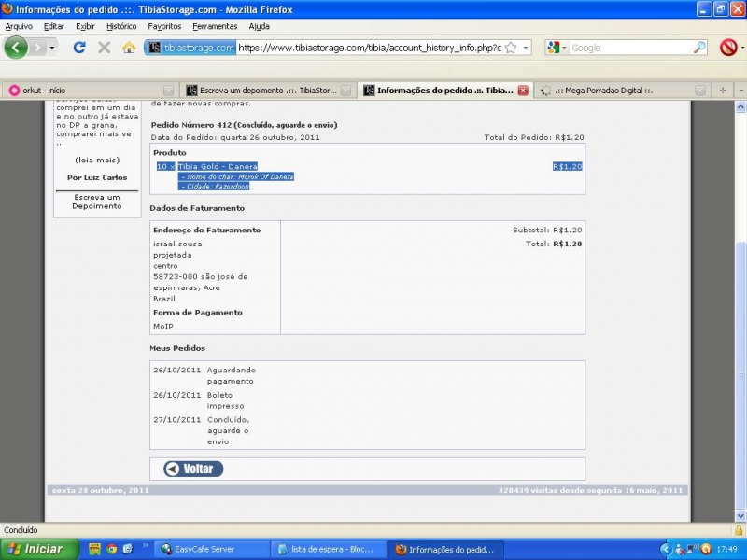This screenshot has width=747, height=560.
Task: Close the Informações do pedido tab
Action: tap(523, 90)
